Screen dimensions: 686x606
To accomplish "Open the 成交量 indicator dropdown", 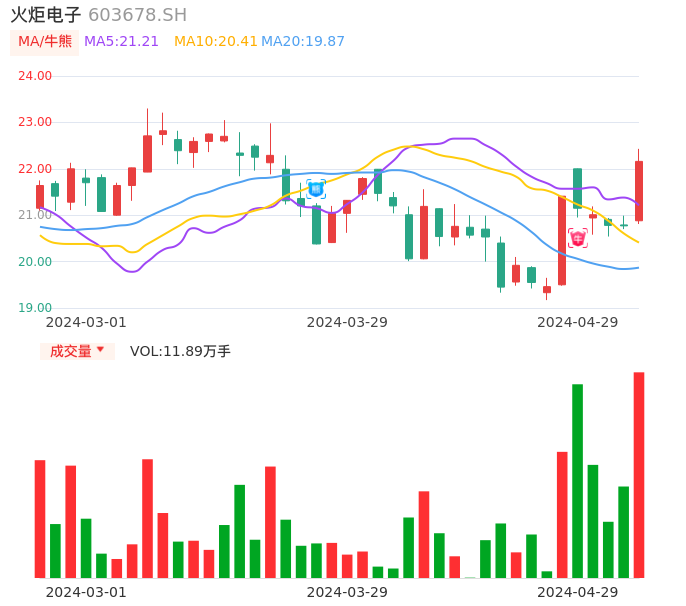I will 77,351.
